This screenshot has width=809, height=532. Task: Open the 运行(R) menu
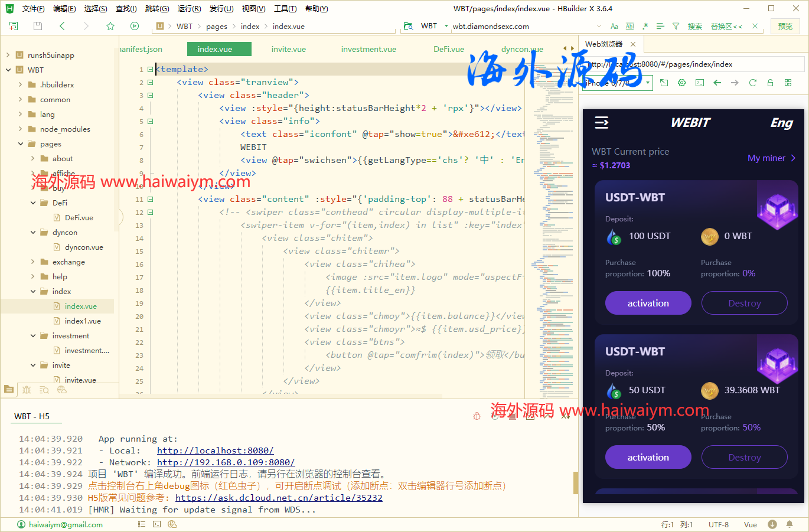[x=189, y=8]
